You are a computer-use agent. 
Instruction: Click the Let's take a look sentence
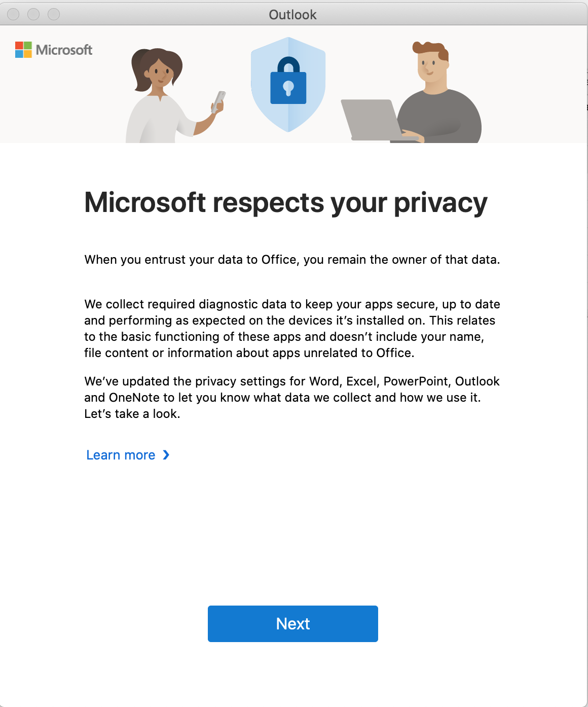(x=132, y=414)
